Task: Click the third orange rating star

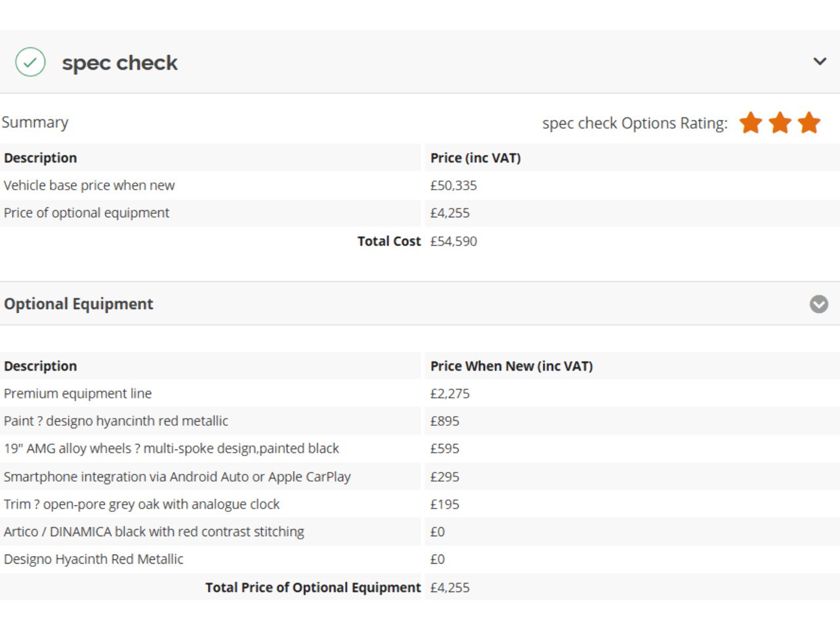Action: point(809,123)
